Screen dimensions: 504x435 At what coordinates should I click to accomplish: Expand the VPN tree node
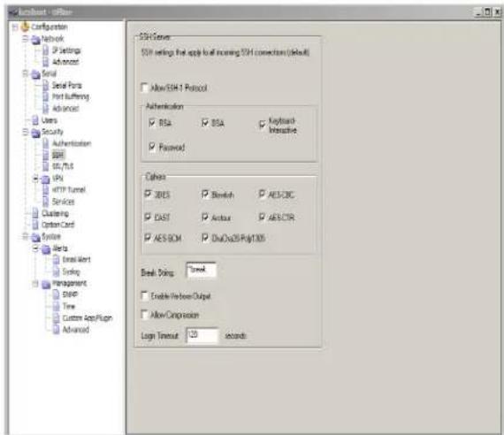[x=36, y=178]
